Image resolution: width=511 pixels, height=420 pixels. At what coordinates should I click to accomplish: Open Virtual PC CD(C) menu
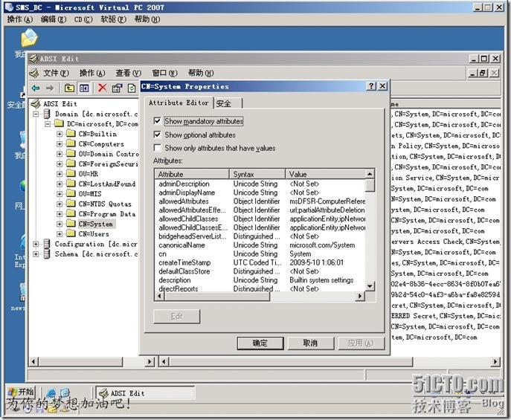point(83,19)
